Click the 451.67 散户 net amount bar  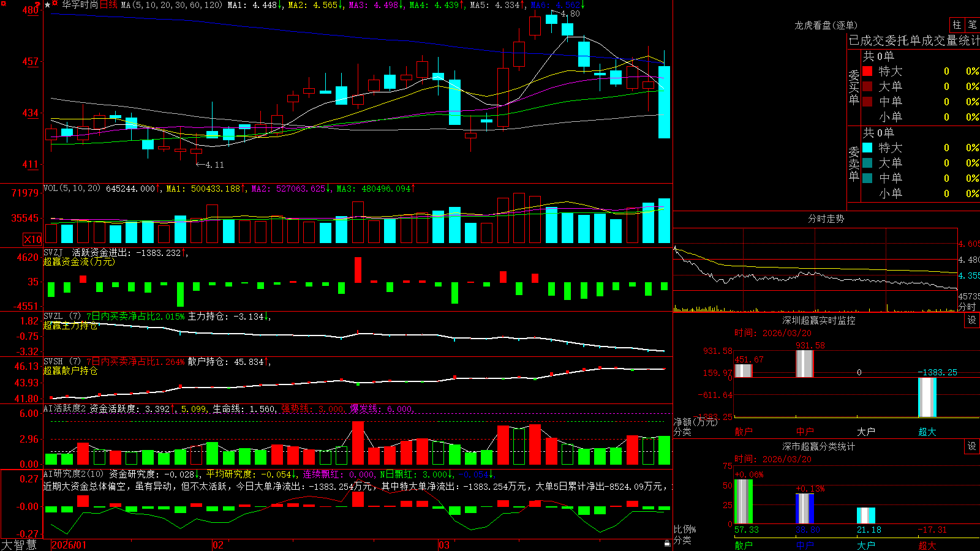tap(744, 370)
